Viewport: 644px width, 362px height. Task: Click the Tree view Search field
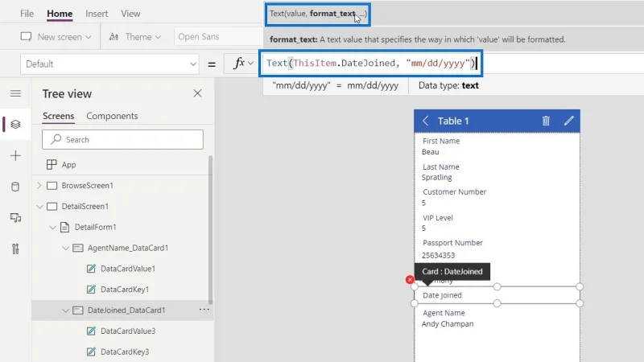[x=122, y=139]
